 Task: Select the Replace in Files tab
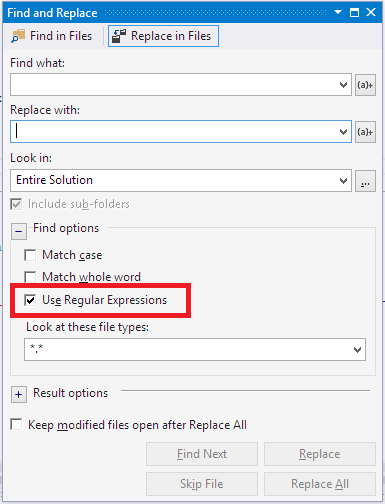163,36
